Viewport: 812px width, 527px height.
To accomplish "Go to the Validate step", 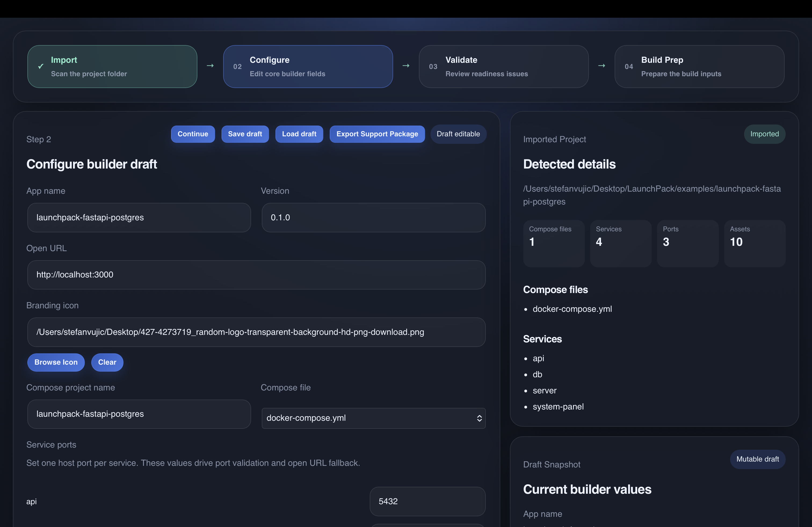I will (503, 67).
